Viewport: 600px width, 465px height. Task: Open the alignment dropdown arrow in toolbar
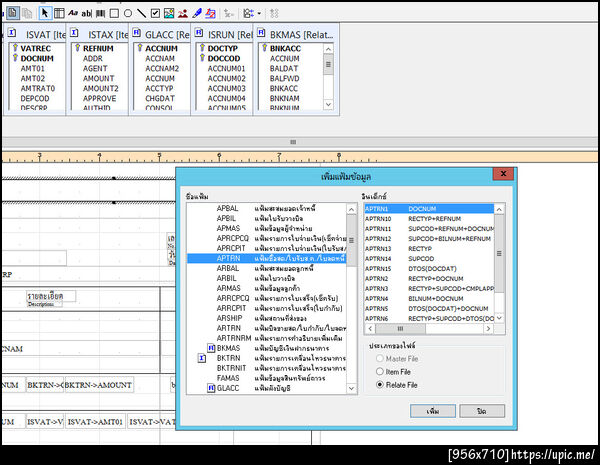(259, 13)
